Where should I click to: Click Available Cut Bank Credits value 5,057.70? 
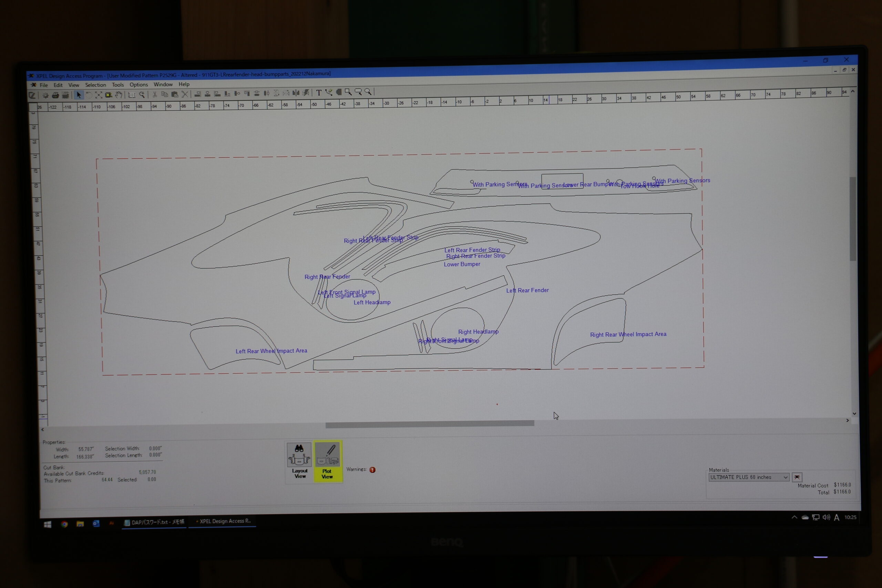click(147, 472)
